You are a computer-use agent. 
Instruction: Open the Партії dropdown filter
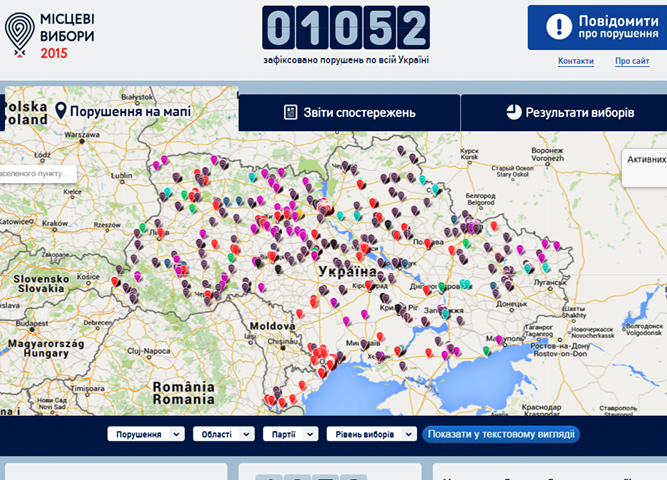pos(290,434)
